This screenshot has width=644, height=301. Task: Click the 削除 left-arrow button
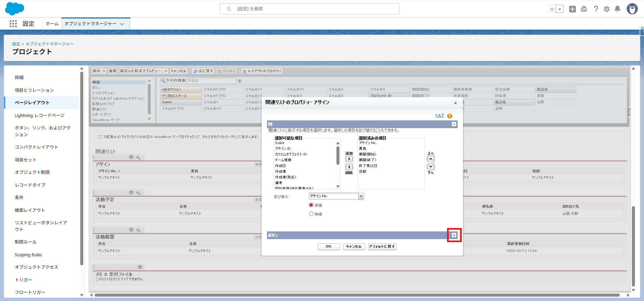coord(349,167)
